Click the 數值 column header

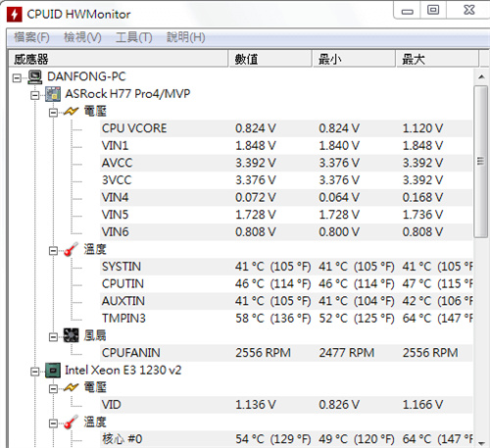[270, 59]
